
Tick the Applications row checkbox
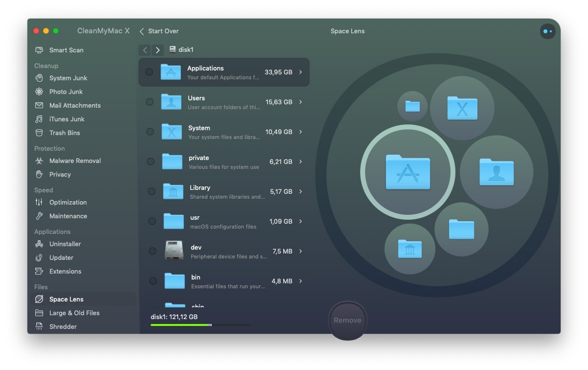149,72
